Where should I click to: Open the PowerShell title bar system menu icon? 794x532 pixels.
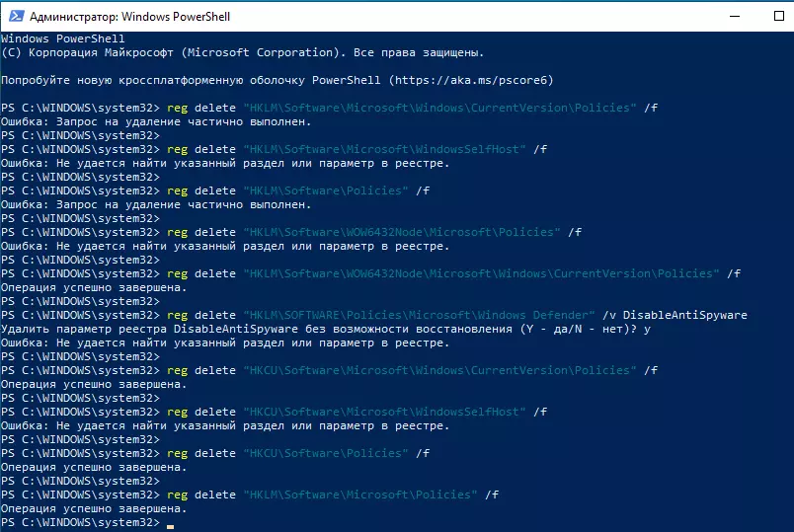(14, 16)
